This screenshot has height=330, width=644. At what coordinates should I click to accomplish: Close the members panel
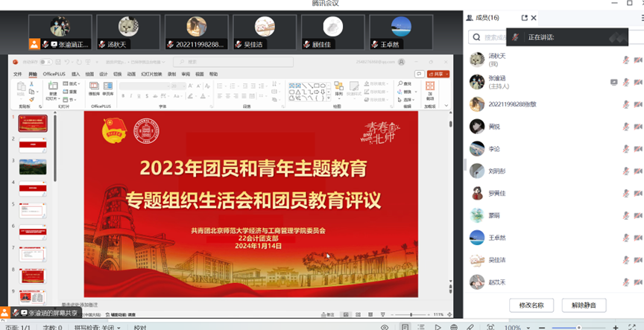coord(534,18)
